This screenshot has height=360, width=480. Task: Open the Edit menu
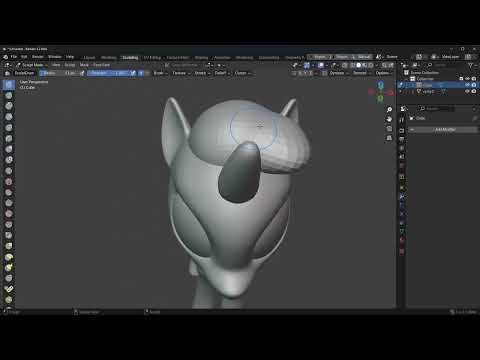[x=24, y=57]
